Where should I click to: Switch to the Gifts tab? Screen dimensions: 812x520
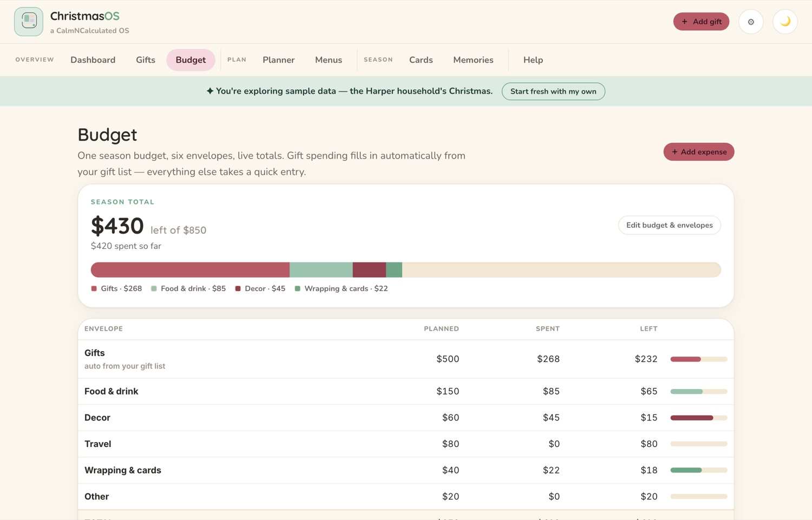coord(146,60)
